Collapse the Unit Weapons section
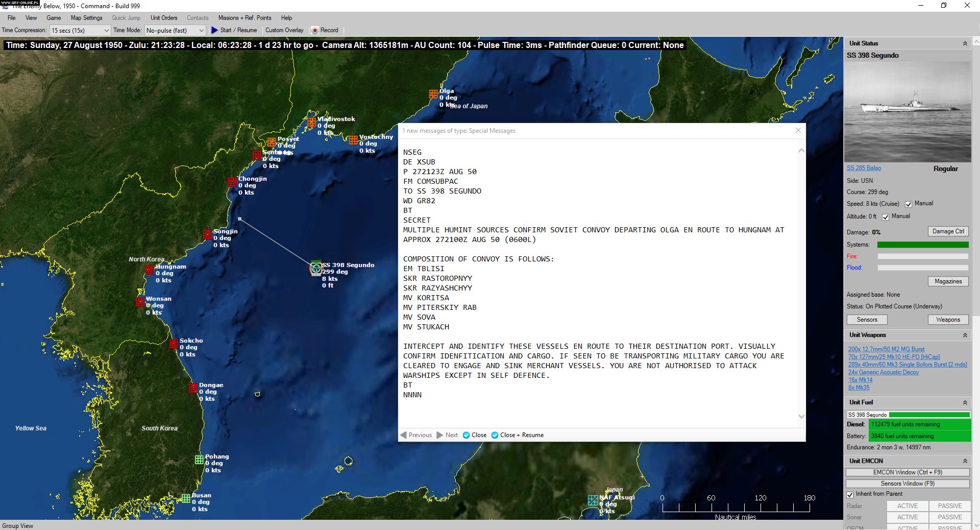The image size is (980, 530). point(965,335)
